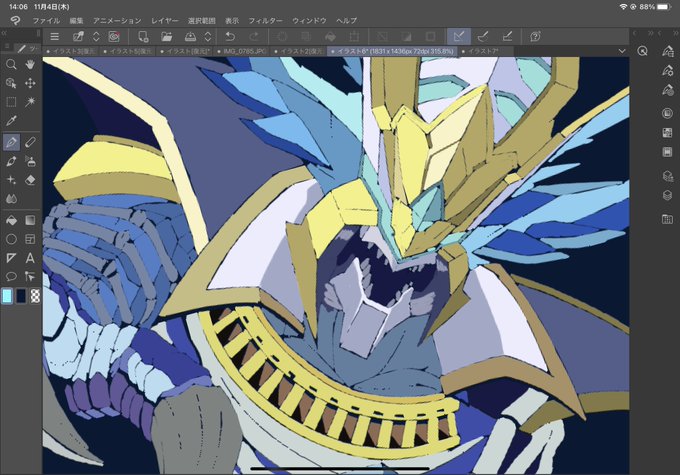
Task: Select the light cyan main color swatch
Action: (x=7, y=296)
